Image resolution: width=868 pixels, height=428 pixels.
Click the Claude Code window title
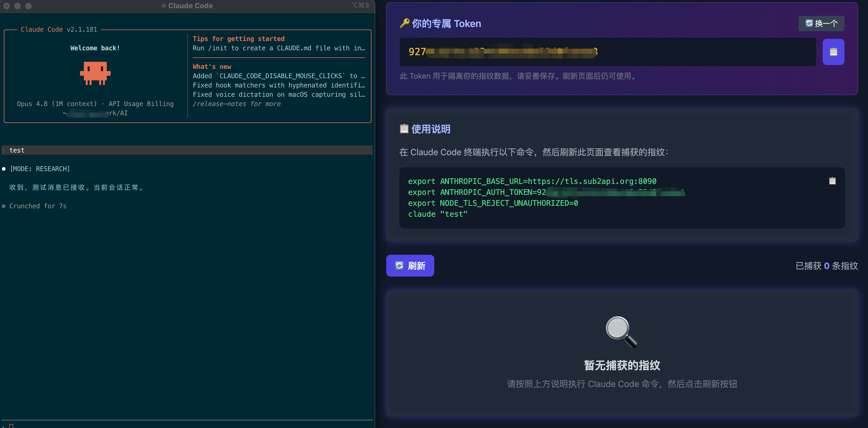tap(187, 6)
